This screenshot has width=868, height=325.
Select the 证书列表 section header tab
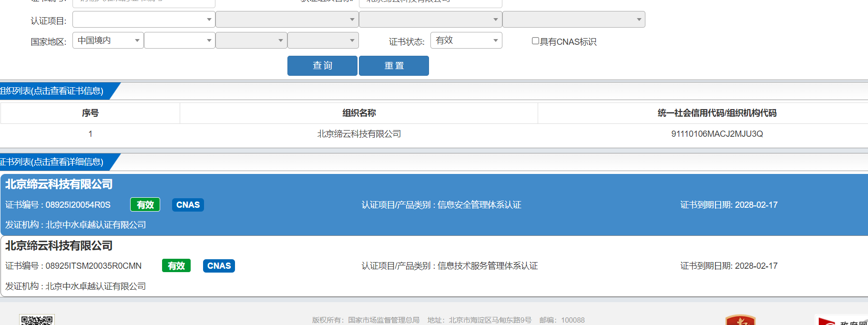[55, 162]
